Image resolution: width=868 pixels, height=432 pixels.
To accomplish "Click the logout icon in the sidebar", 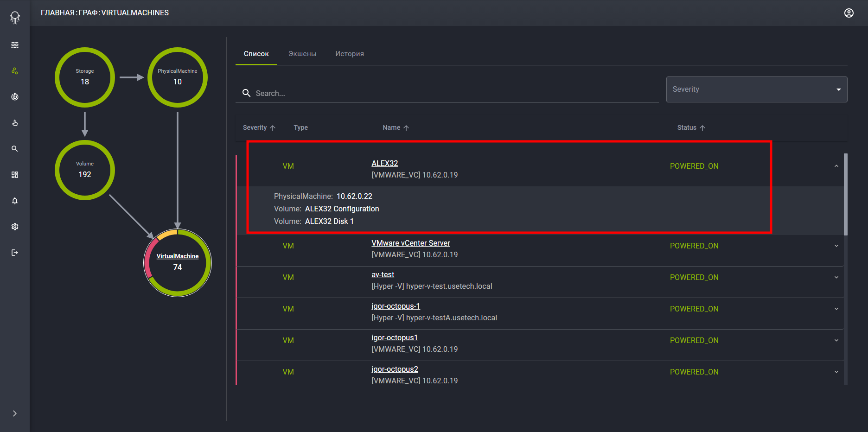I will point(15,253).
